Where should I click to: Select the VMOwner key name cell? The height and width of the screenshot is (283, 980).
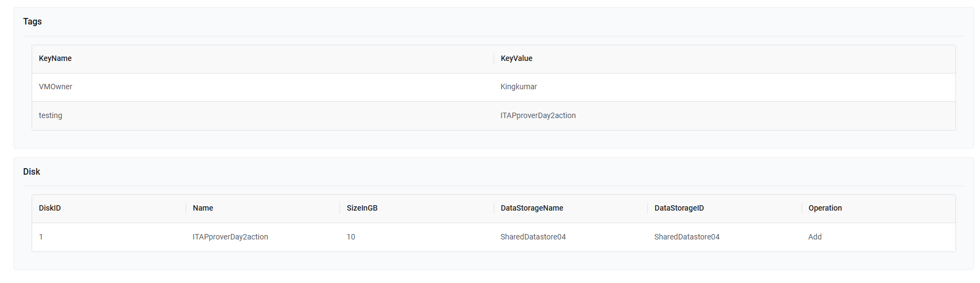pos(56,87)
